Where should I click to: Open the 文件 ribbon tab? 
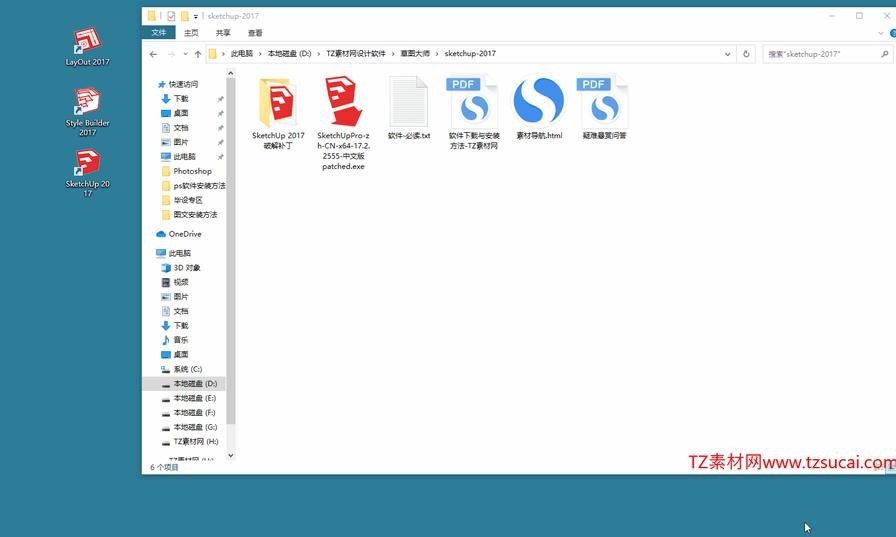tap(159, 33)
